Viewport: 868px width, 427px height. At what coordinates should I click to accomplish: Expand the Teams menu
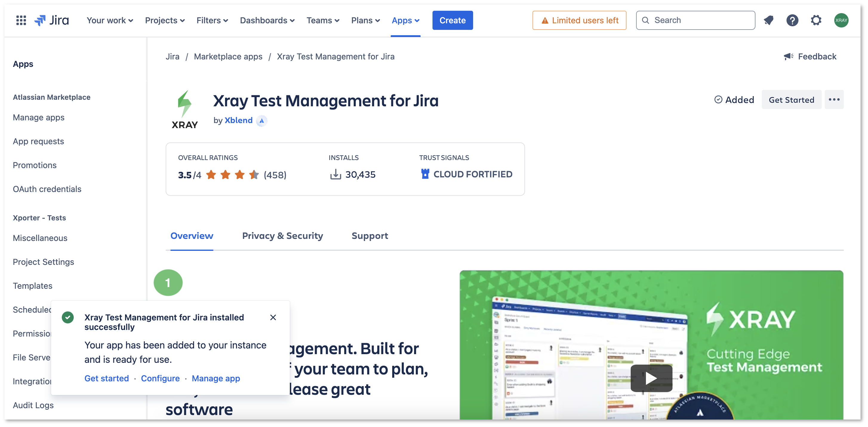(x=323, y=20)
